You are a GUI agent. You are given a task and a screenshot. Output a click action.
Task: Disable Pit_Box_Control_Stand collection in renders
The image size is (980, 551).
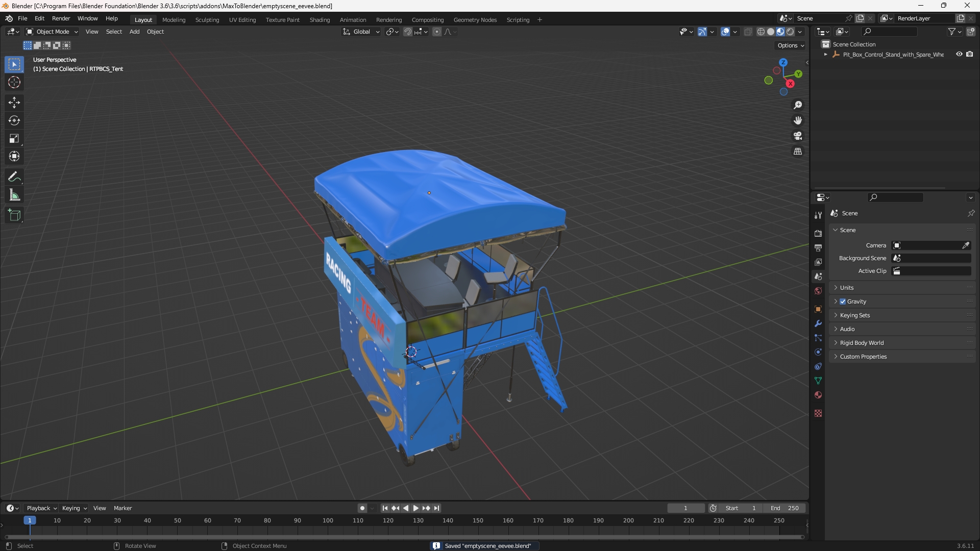[969, 54]
